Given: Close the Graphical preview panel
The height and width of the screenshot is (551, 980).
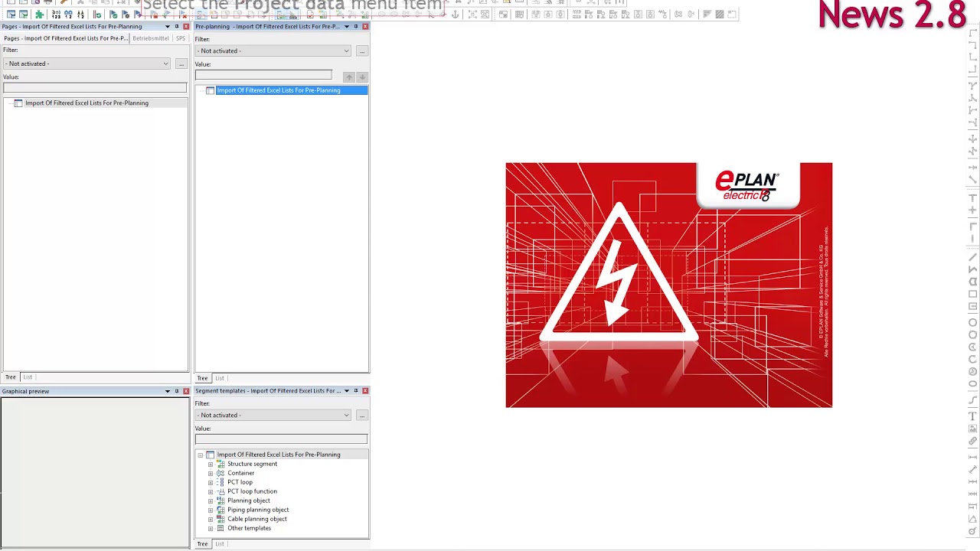Looking at the screenshot, I should (x=185, y=391).
